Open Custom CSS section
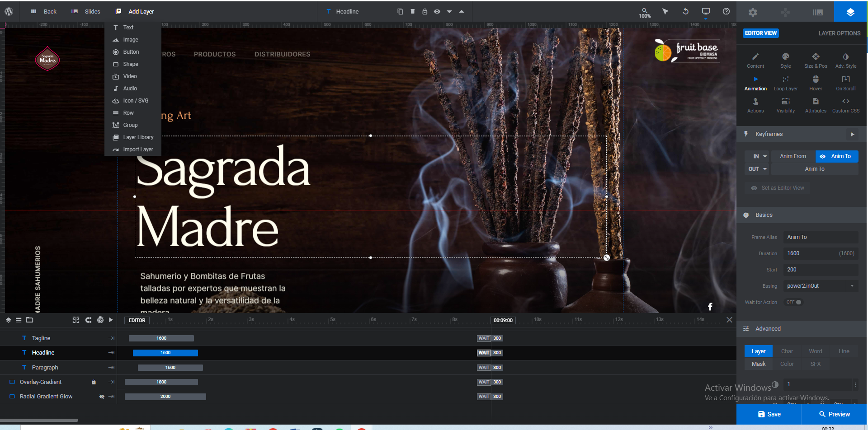868x430 pixels. pyautogui.click(x=846, y=105)
